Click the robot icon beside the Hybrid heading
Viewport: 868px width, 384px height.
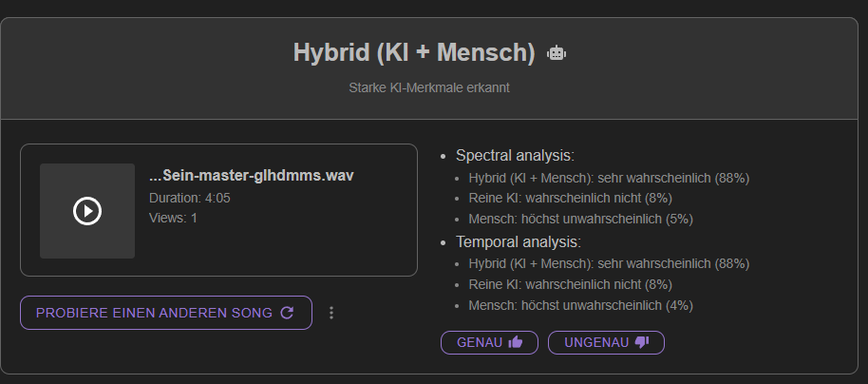pyautogui.click(x=557, y=53)
